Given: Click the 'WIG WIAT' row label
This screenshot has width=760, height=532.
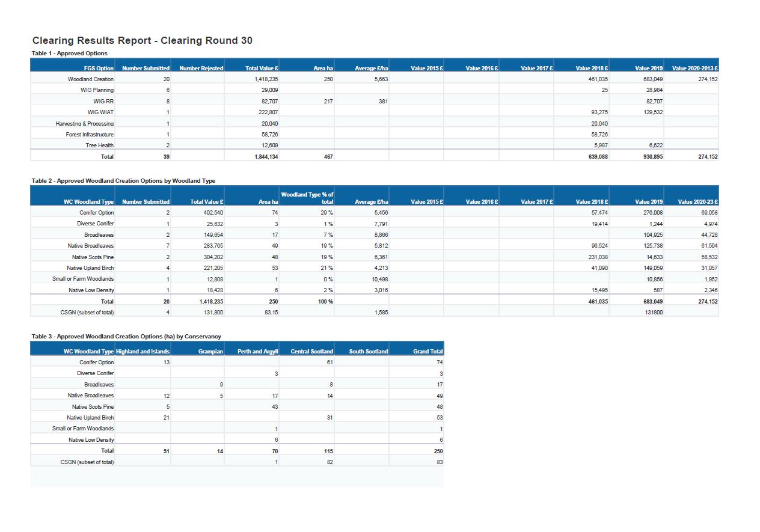Looking at the screenshot, I should (100, 112).
